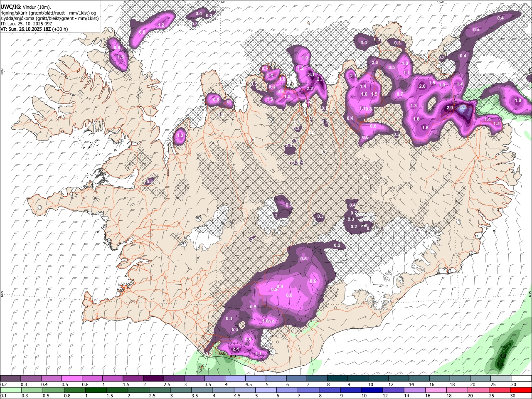The image size is (532, 399).
Task: Click the 5.5 precipitation value on the map
Action: (x=464, y=107)
